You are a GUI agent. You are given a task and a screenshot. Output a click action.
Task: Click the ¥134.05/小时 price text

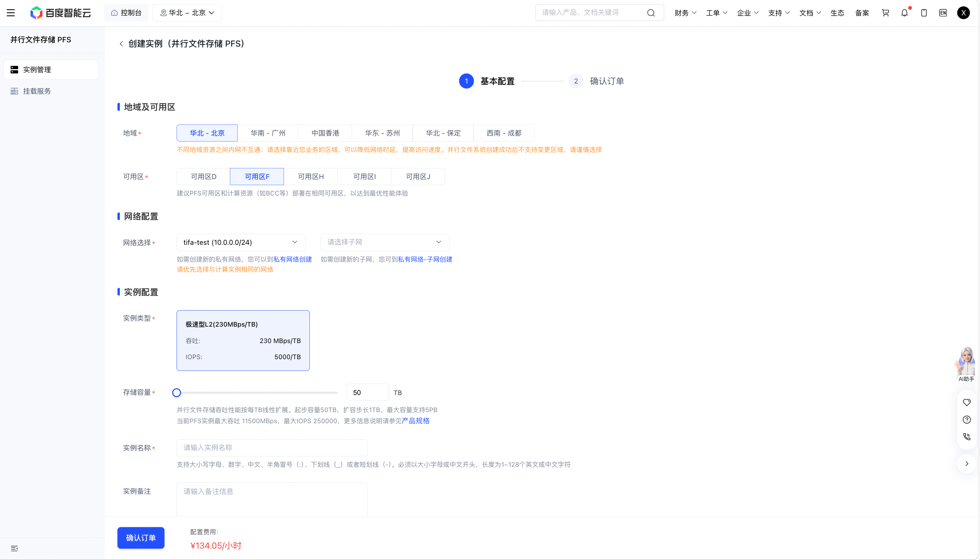215,546
